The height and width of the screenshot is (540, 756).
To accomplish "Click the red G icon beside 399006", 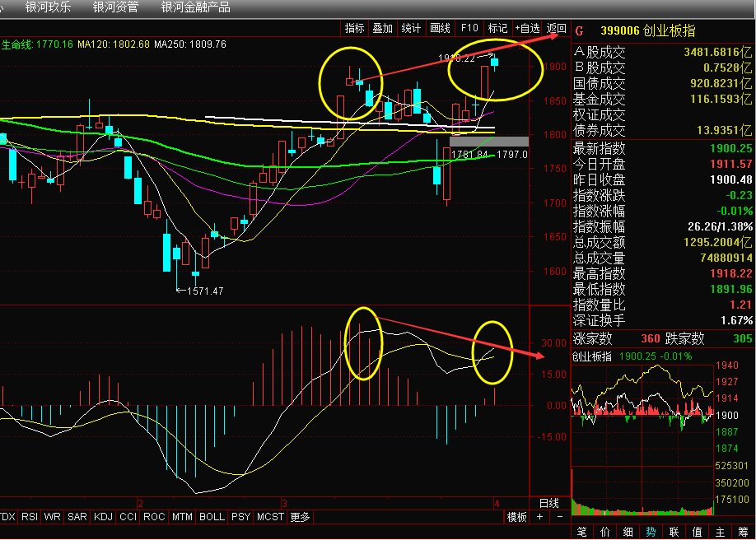I will [x=579, y=31].
